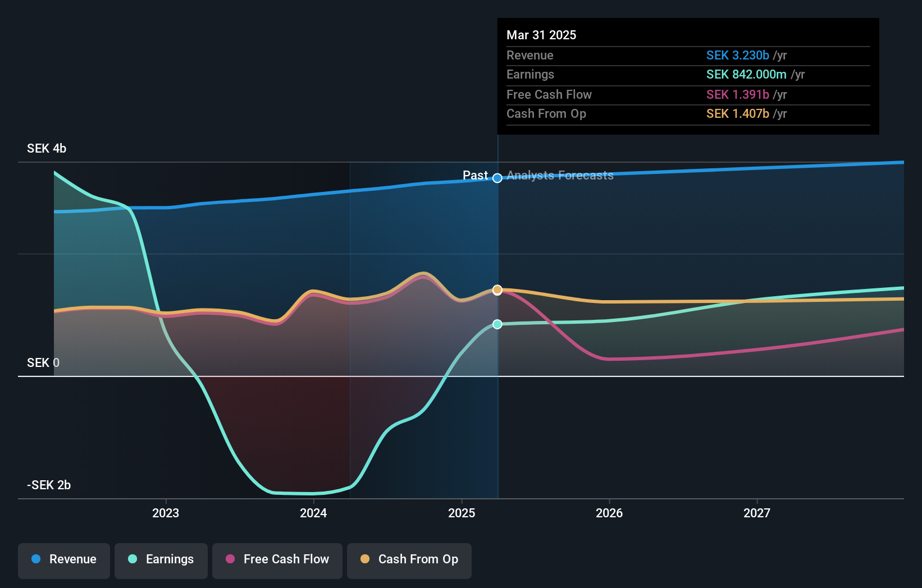Toggle the Cash From Op legend button
This screenshot has height=588, width=922.
(x=409, y=560)
